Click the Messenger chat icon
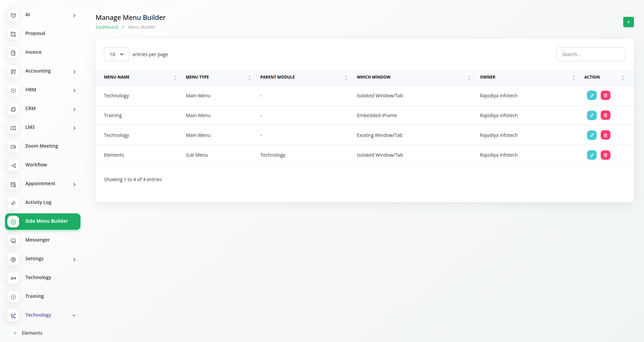The width and height of the screenshot is (644, 342). (13, 241)
